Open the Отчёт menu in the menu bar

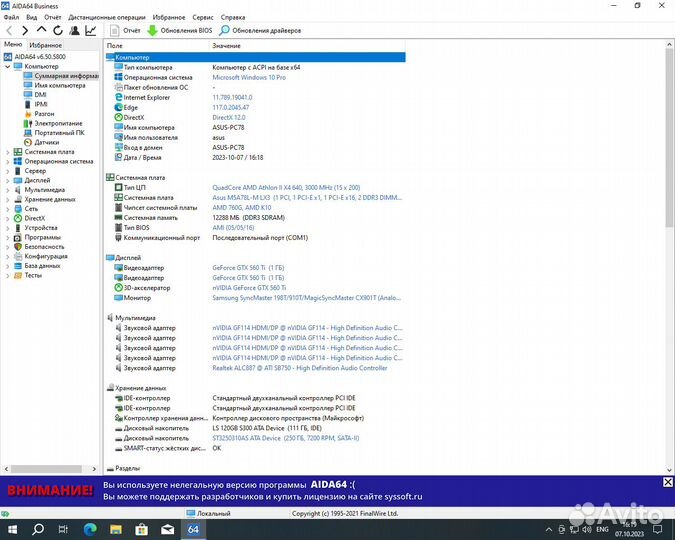point(53,17)
